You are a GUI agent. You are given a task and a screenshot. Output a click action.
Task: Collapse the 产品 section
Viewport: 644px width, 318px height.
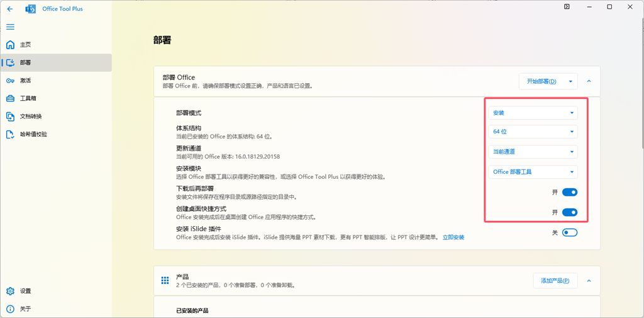click(x=589, y=281)
